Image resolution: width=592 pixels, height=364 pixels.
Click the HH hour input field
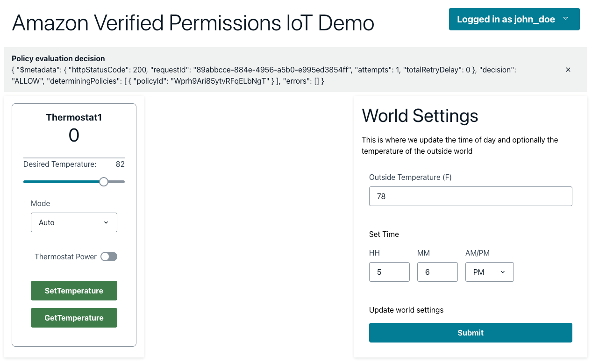point(389,272)
